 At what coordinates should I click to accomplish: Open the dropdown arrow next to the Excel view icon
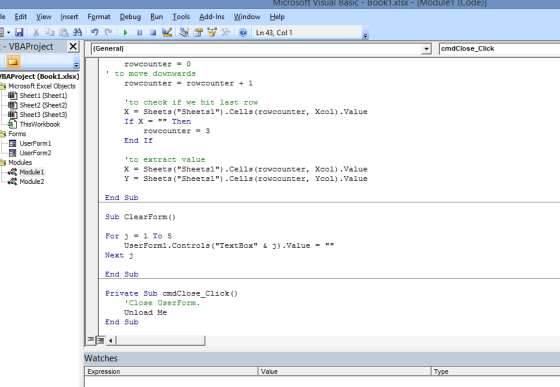click(9, 32)
